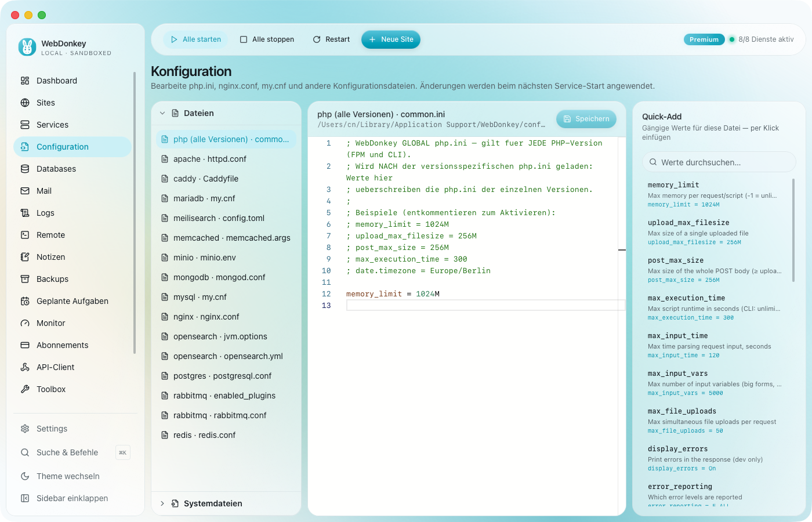Open Abonnements in the sidebar
Screen dimensions: 812x522
[72, 345]
